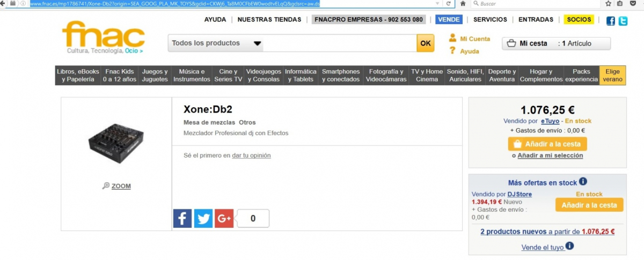Select Fnac Kids 0 a 12 años category
Image resolution: width=644 pixels, height=260 pixels.
click(x=120, y=76)
